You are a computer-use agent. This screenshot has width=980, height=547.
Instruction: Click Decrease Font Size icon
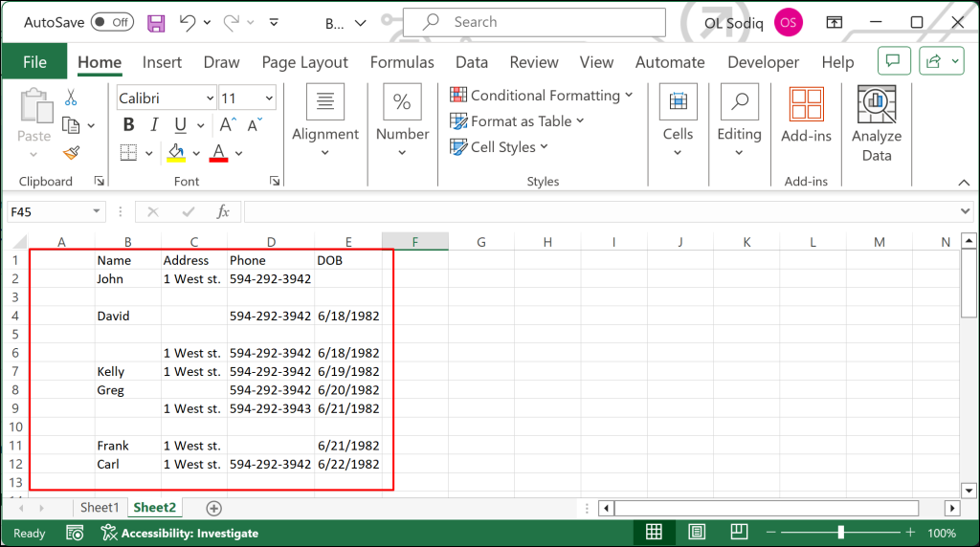click(255, 125)
